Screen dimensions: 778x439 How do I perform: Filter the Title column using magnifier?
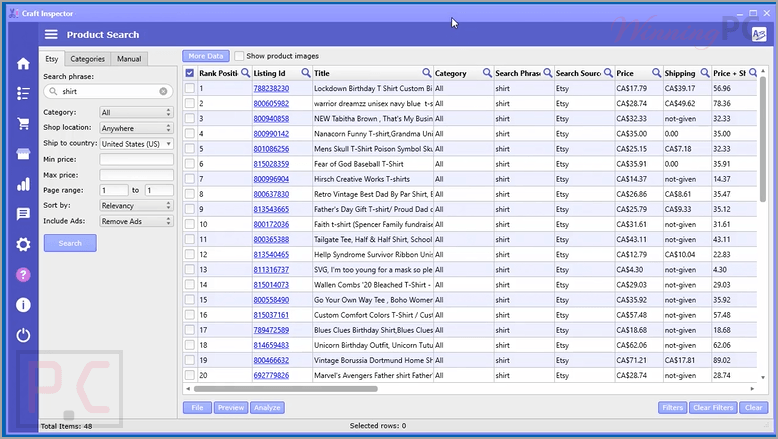point(427,73)
